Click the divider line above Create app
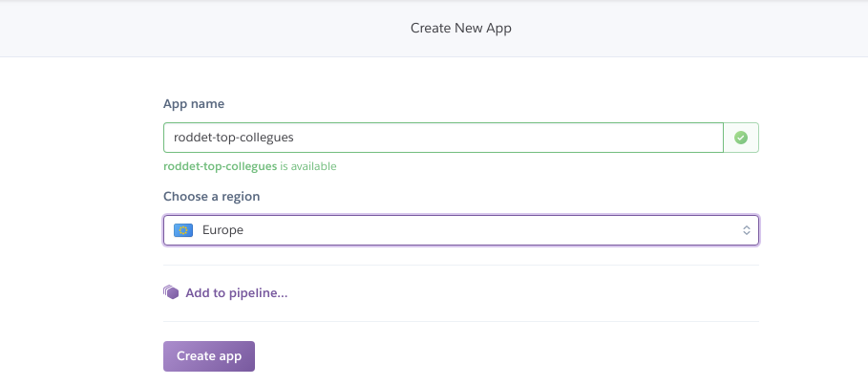The width and height of the screenshot is (868, 385). 460,322
